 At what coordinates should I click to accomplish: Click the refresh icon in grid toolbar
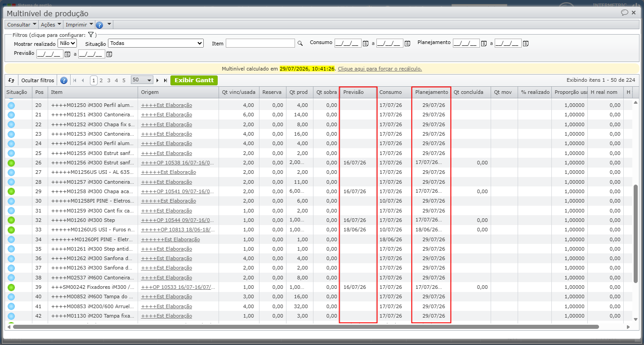[11, 80]
